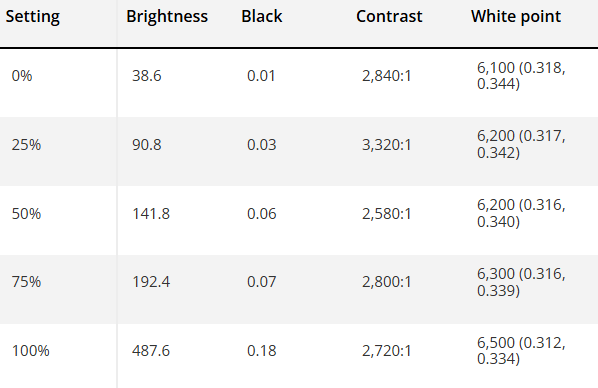
Task: Click the Setting column header
Action: (33, 16)
